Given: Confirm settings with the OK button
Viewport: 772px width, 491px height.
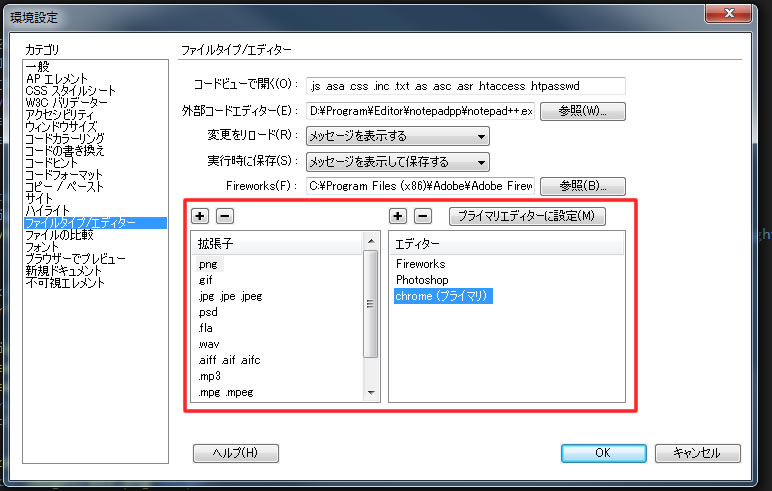Looking at the screenshot, I should tap(602, 452).
